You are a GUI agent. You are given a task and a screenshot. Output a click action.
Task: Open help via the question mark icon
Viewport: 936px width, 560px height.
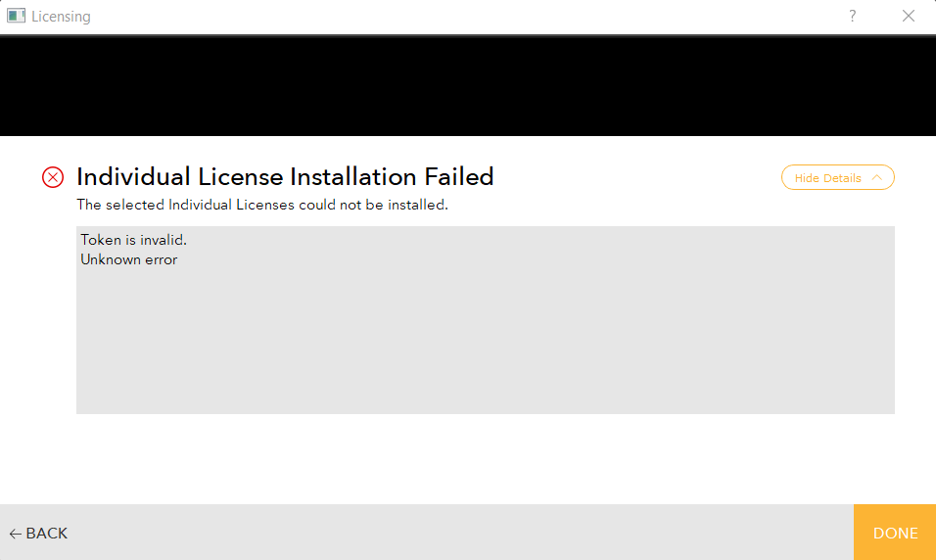click(853, 16)
